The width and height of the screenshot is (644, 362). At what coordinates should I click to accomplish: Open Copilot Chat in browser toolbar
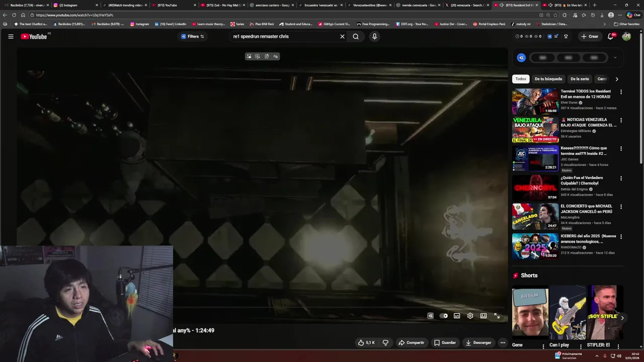[x=633, y=15]
